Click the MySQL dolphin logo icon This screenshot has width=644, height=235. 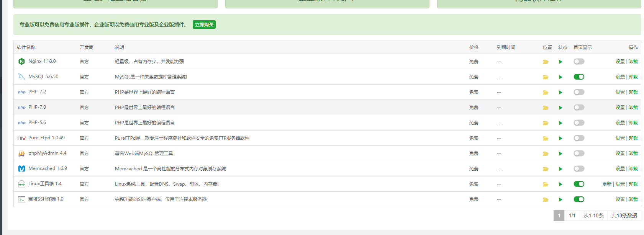(x=21, y=77)
